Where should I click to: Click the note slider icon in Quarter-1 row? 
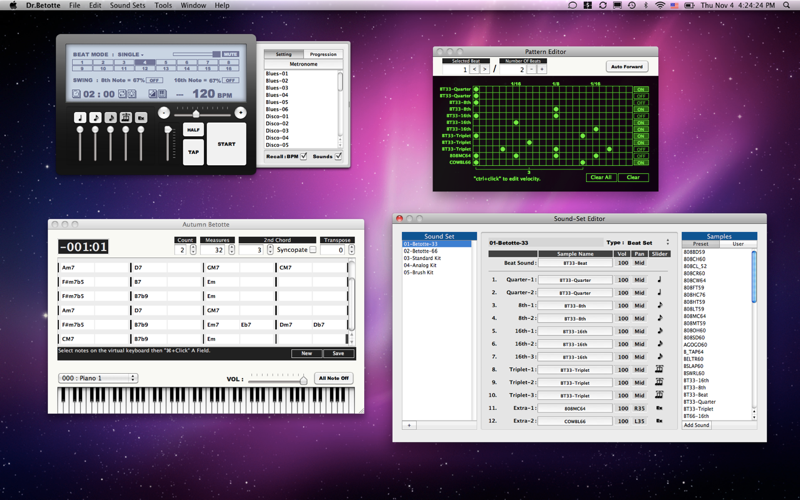click(660, 279)
